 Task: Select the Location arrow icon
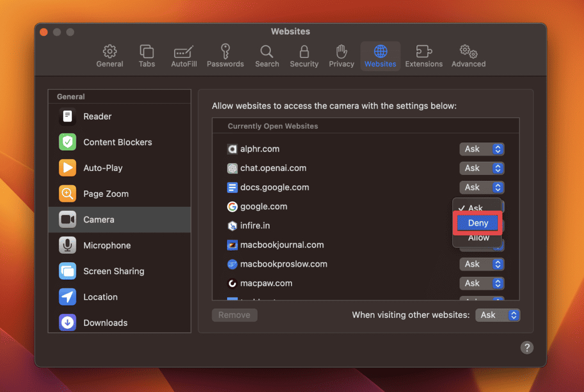tap(67, 297)
